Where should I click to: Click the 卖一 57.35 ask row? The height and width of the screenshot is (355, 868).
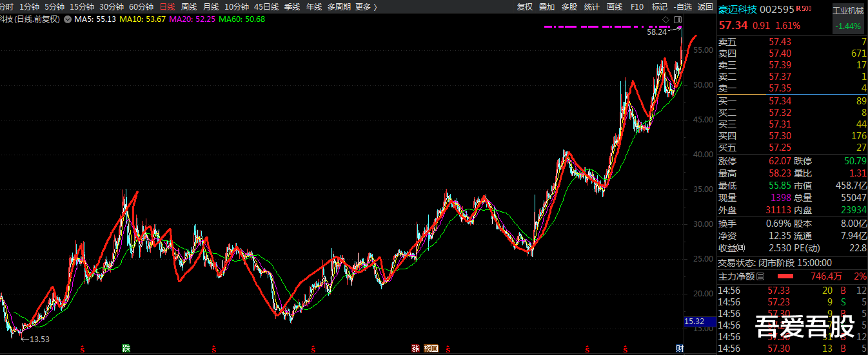coord(793,88)
